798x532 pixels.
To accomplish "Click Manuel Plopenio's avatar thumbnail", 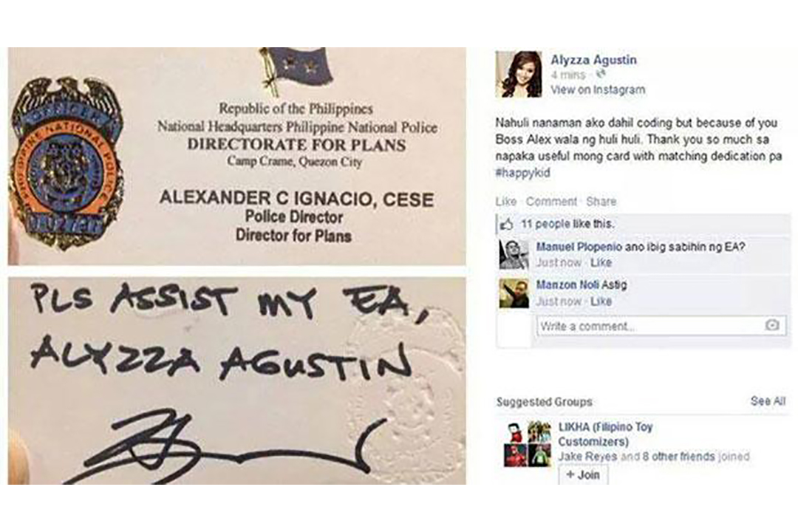I will point(514,254).
